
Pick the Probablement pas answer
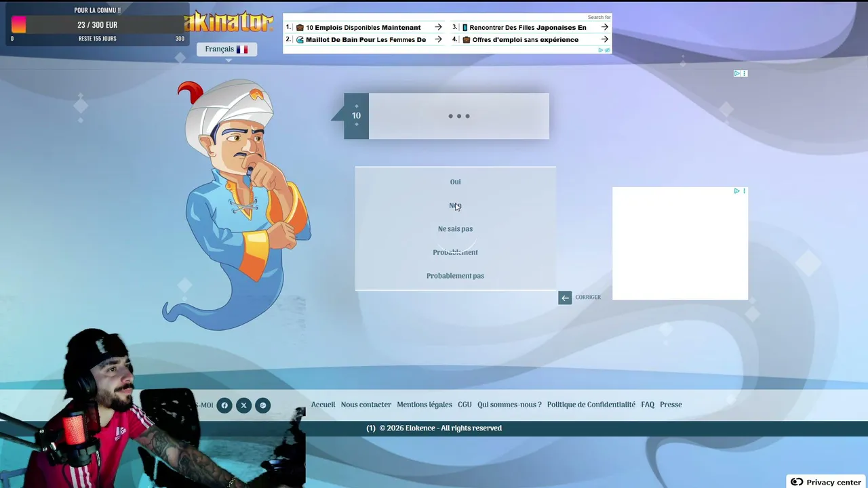[x=455, y=276]
